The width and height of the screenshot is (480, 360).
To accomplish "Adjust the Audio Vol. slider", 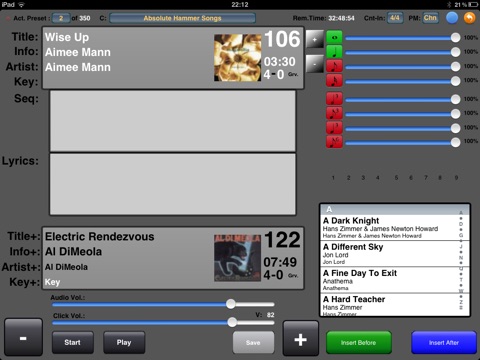I will (163, 304).
